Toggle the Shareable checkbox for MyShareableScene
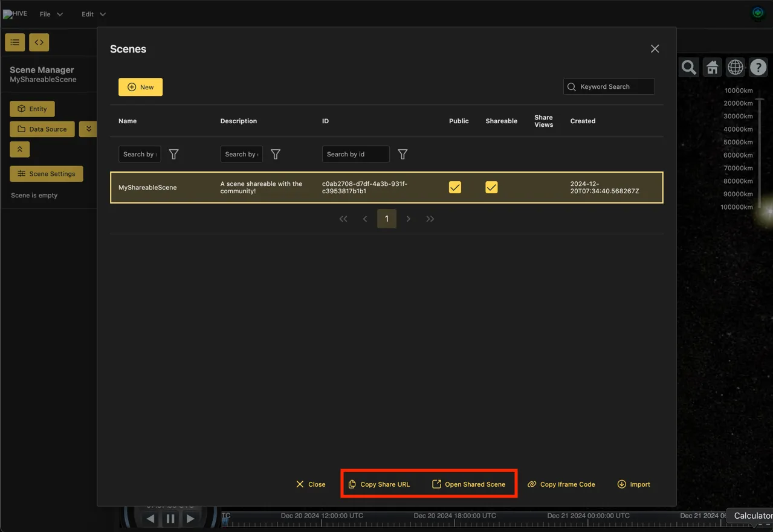Image resolution: width=773 pixels, height=532 pixels. pos(491,187)
